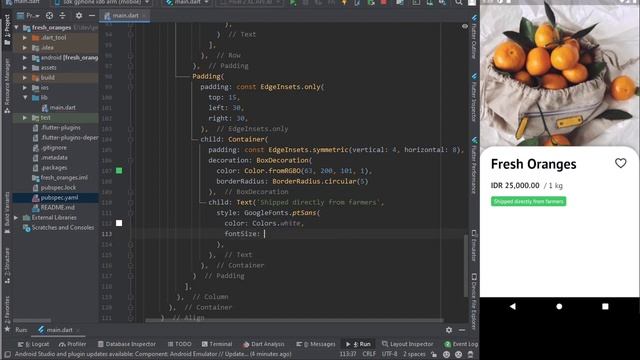Expand the .idea folder
Viewport: 640px width, 360px height.
coord(25,47)
